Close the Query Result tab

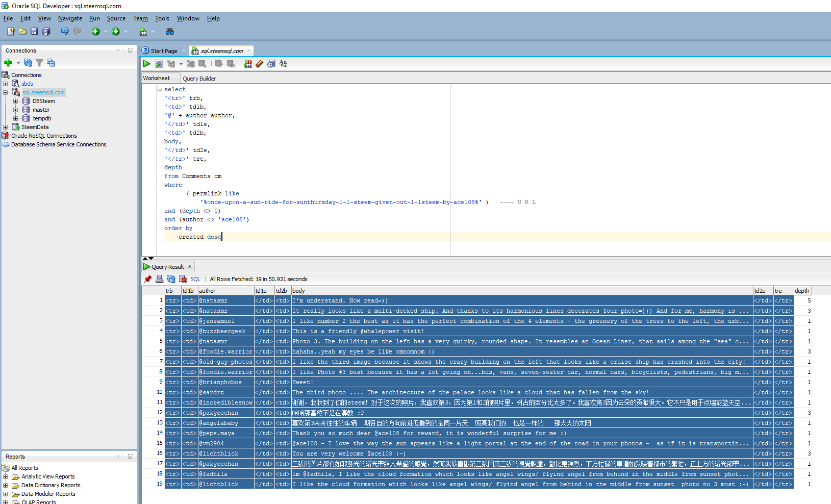(190, 266)
